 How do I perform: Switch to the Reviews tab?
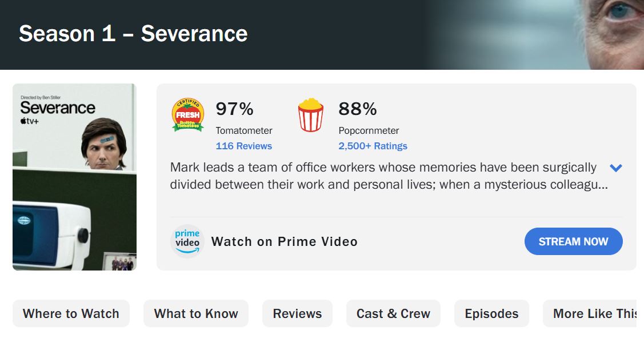click(297, 313)
